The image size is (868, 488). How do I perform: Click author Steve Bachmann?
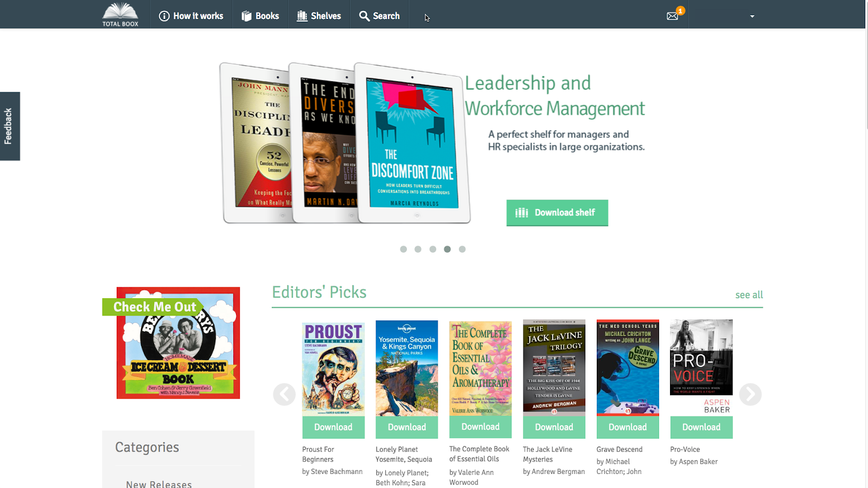point(337,472)
